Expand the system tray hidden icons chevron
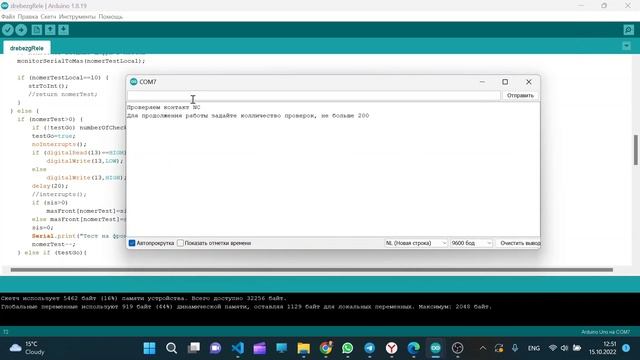The width and height of the screenshot is (640, 360). click(483, 348)
